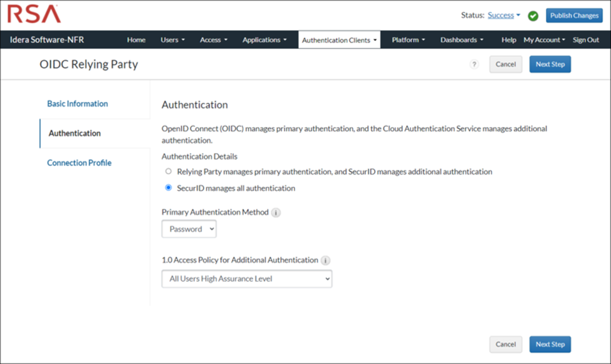Click info icon beside Primary Authentication Method

pyautogui.click(x=276, y=212)
